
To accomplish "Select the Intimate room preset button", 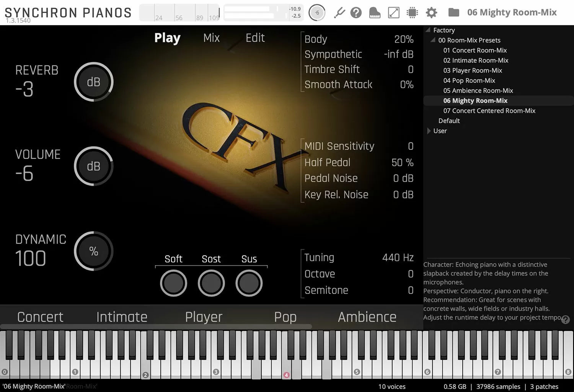I will pos(122,317).
